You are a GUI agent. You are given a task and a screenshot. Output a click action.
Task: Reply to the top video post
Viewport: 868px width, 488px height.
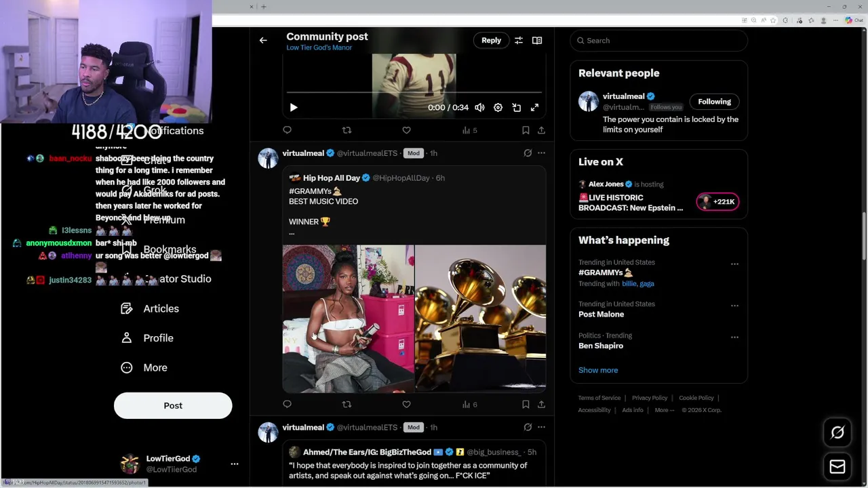point(287,130)
